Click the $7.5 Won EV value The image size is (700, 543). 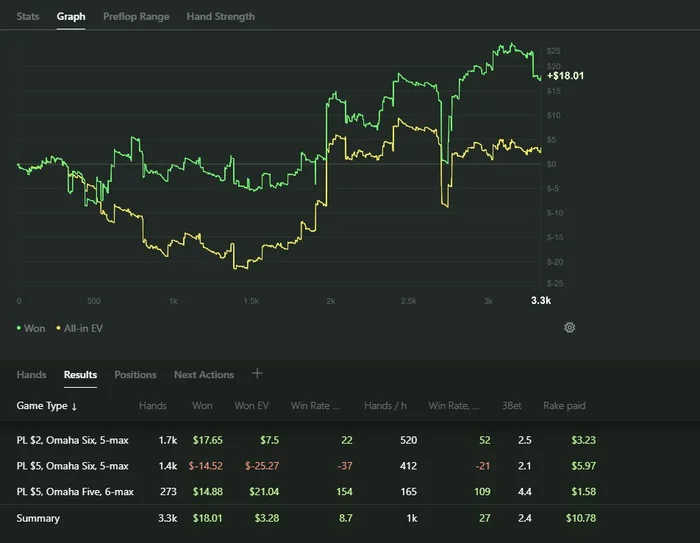(270, 440)
